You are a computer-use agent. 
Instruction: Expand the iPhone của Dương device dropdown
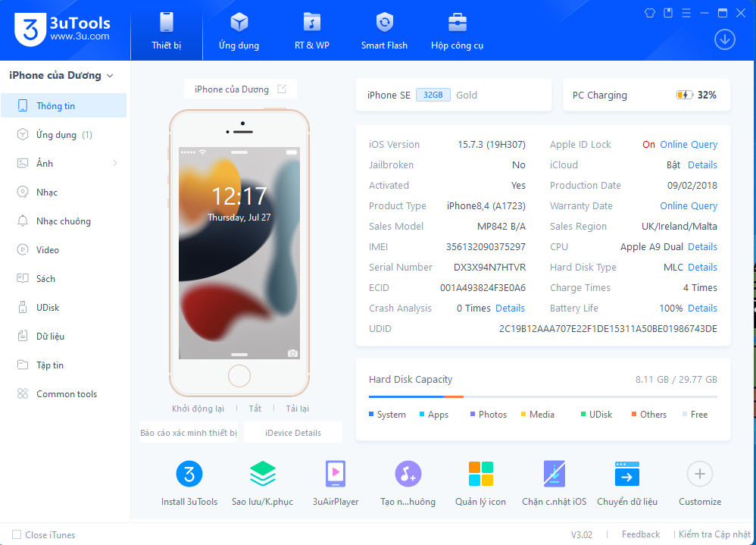click(110, 76)
